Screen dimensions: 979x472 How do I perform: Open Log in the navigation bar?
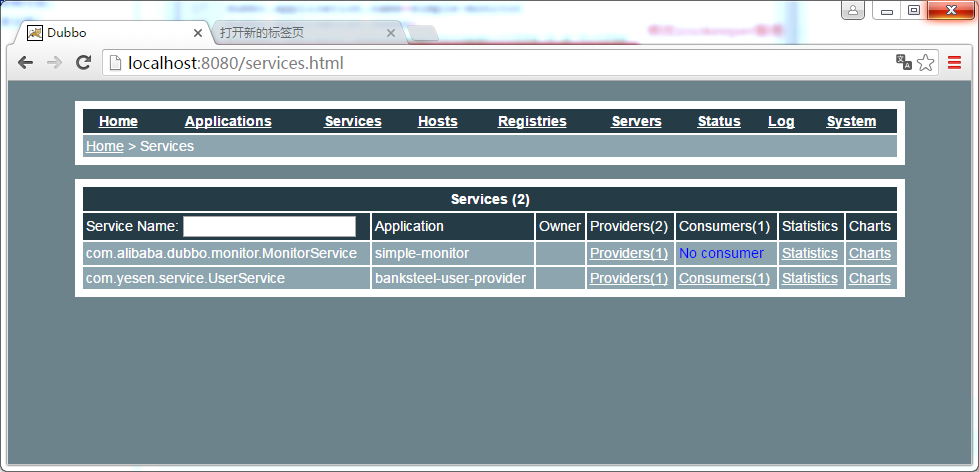point(781,121)
